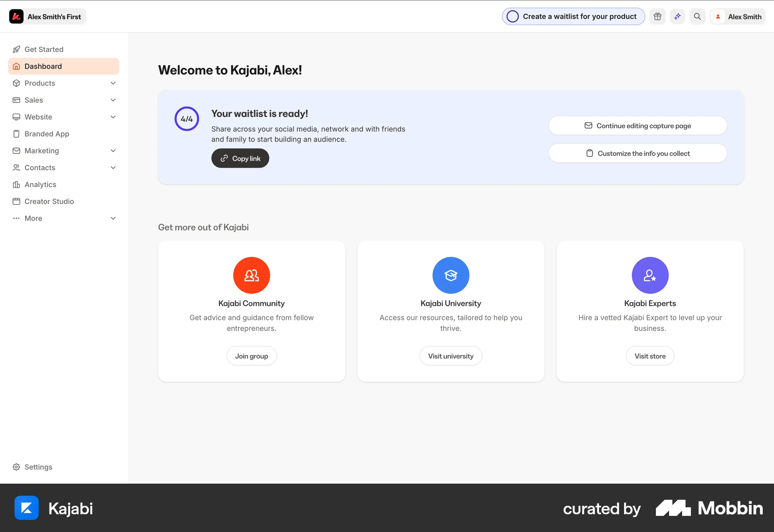The image size is (774, 532).
Task: Select the Dashboard home icon
Action: pyautogui.click(x=17, y=66)
